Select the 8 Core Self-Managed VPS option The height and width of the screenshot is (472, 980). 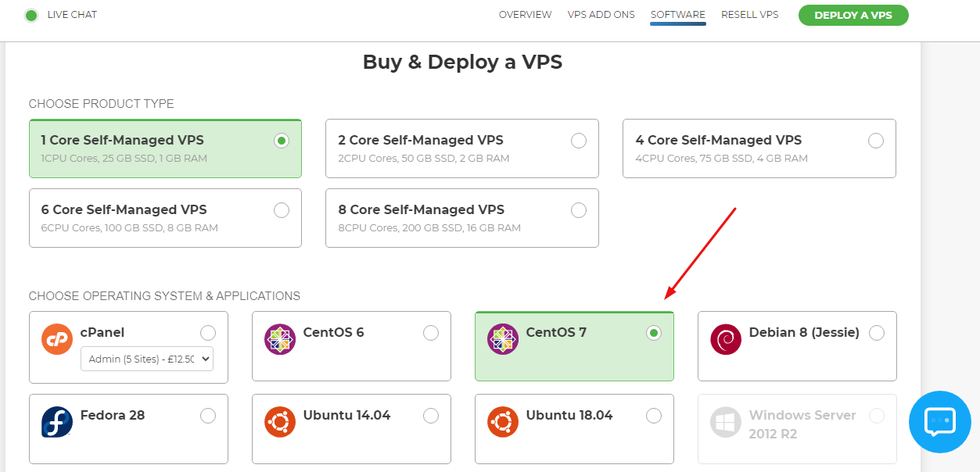pyautogui.click(x=579, y=209)
